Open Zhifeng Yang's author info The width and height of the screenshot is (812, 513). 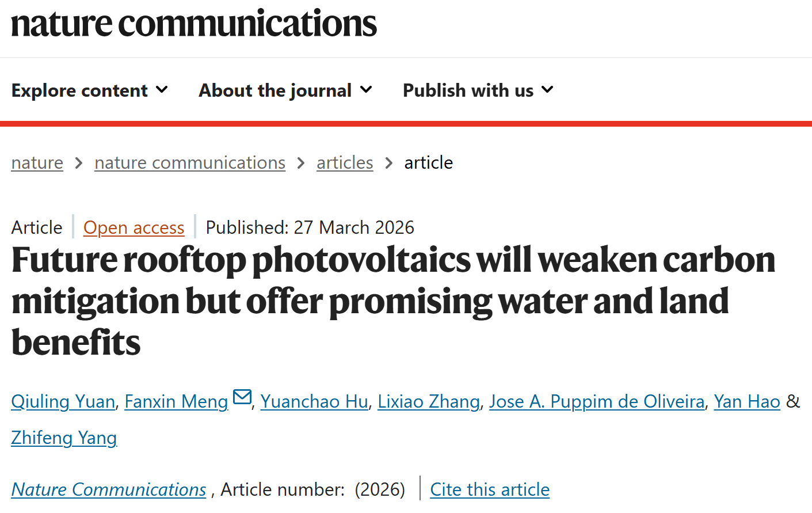coord(64,438)
